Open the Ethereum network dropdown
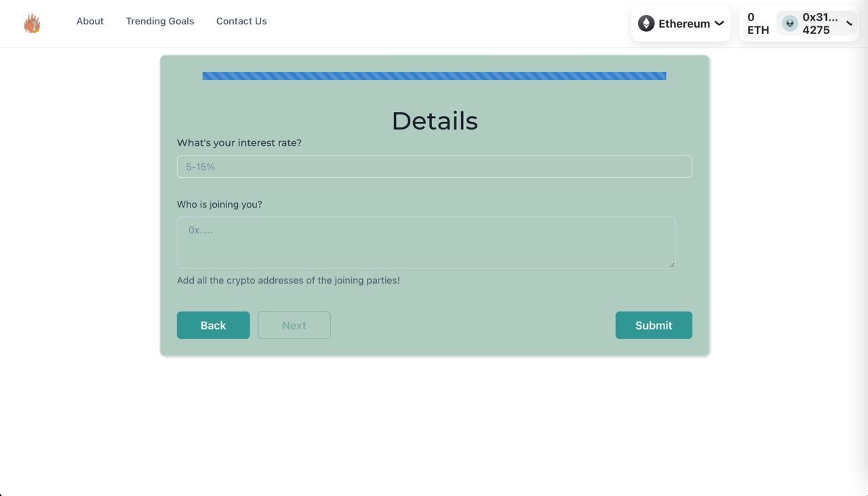Image resolution: width=868 pixels, height=496 pixels. click(x=681, y=24)
